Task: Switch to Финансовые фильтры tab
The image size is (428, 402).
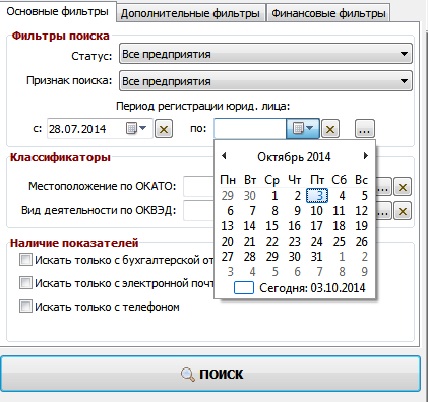Action: pyautogui.click(x=328, y=13)
